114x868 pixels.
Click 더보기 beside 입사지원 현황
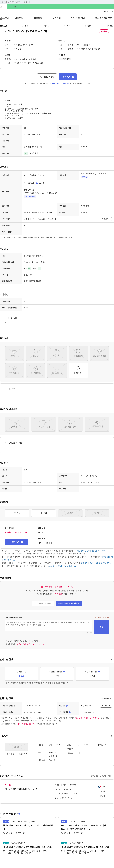click(110, 659)
